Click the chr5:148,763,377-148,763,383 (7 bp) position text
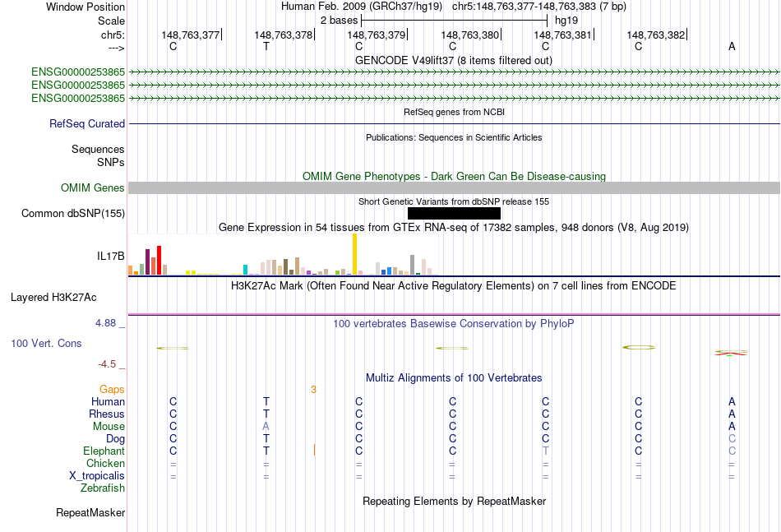Viewport: 781px width, 532px height. coord(539,7)
